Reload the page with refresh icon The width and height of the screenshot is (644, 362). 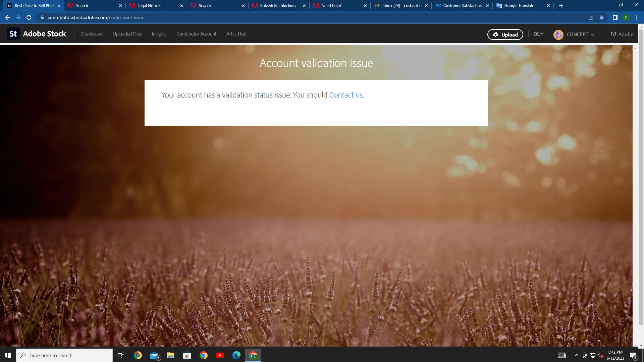(29, 17)
